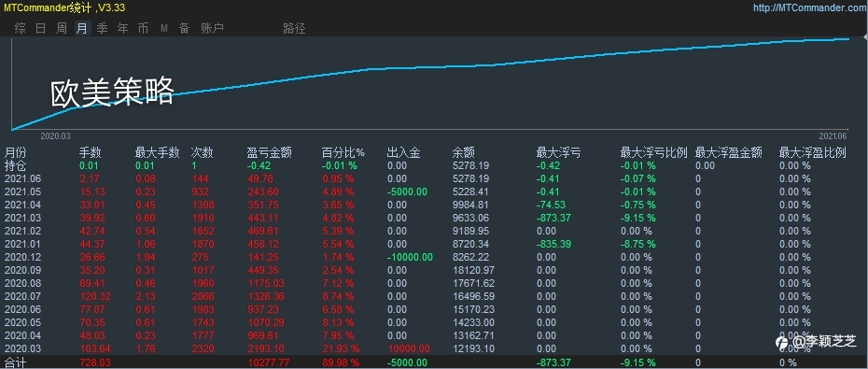Click the -9.15 % ratio in 2021.03
Image resolution: width=868 pixels, height=369 pixels.
[637, 218]
